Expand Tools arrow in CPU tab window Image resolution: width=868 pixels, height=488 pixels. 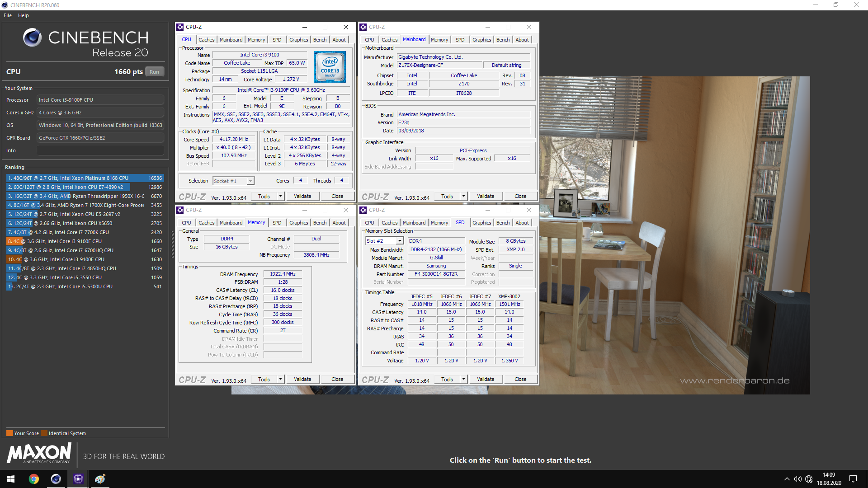click(x=280, y=196)
